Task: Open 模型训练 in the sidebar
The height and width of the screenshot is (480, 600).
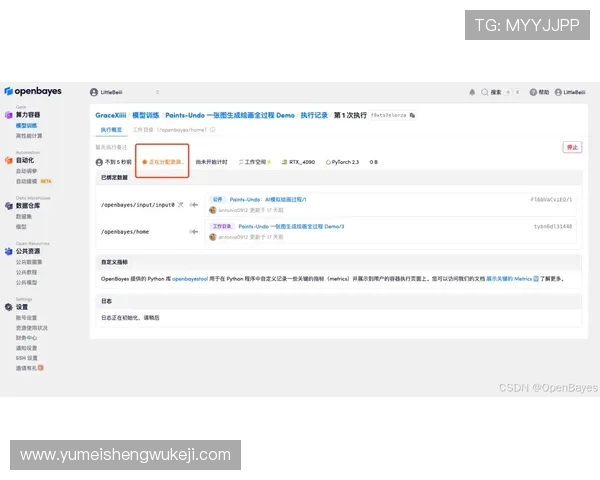Action: coord(26,126)
